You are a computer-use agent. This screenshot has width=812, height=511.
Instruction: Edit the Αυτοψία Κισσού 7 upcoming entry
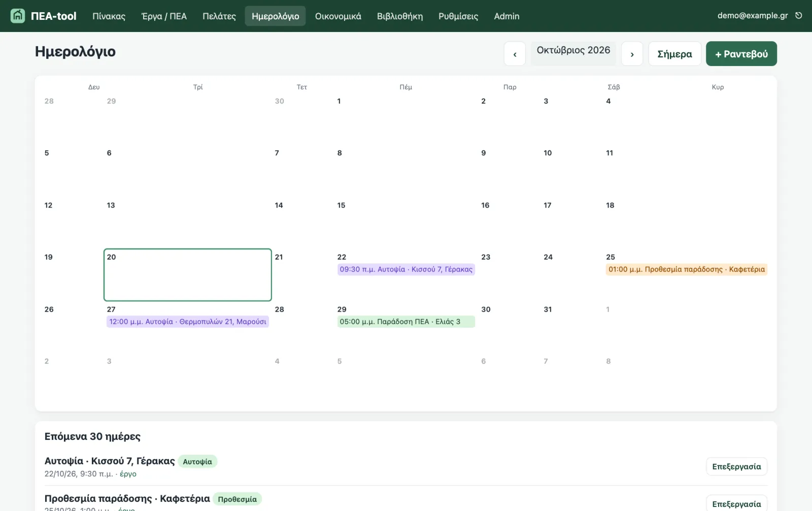[736, 466]
